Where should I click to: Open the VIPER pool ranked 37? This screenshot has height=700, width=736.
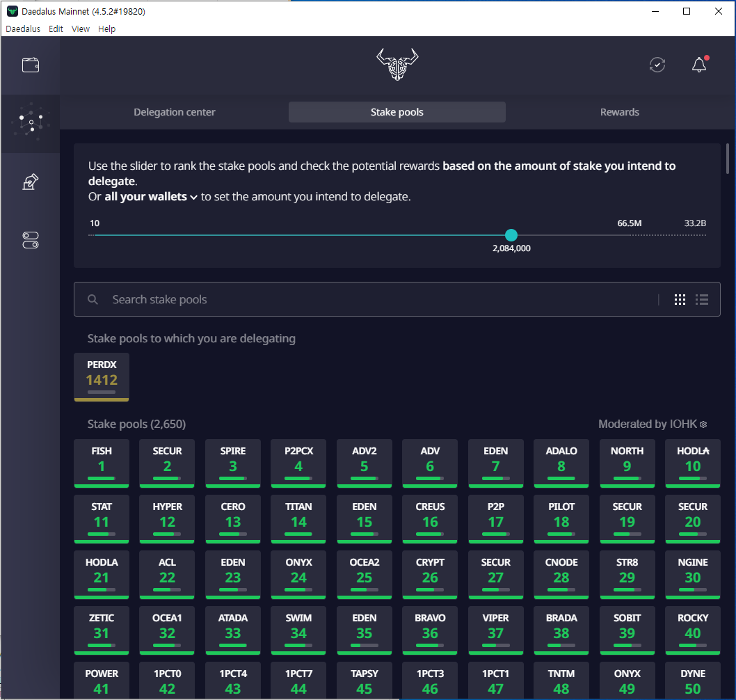click(x=496, y=630)
